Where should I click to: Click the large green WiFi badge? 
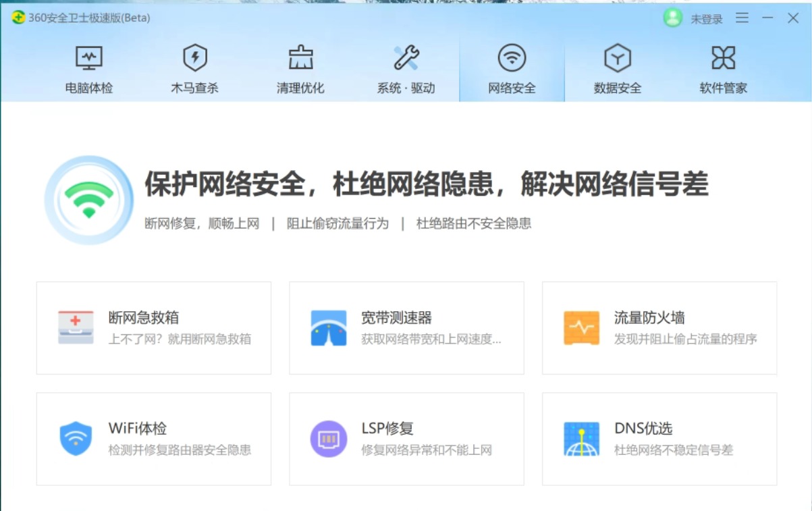coord(89,200)
